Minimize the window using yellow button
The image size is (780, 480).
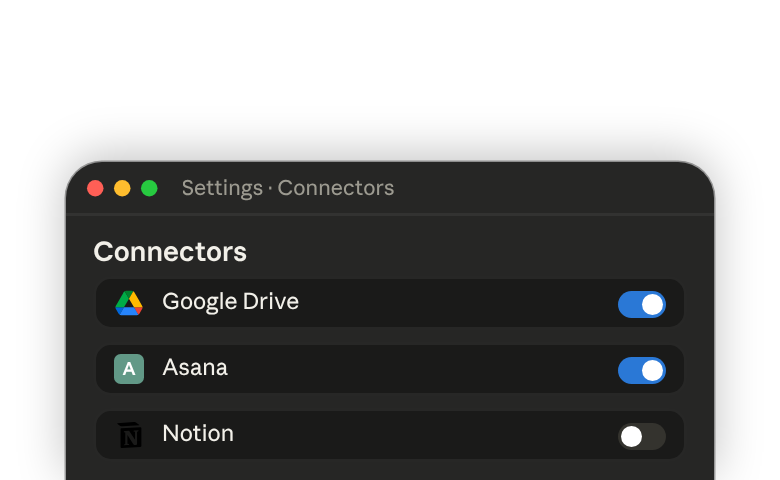(x=122, y=189)
